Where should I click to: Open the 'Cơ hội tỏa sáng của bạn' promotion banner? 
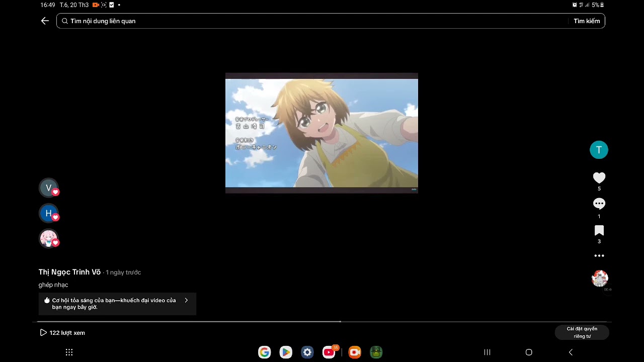[x=117, y=304]
